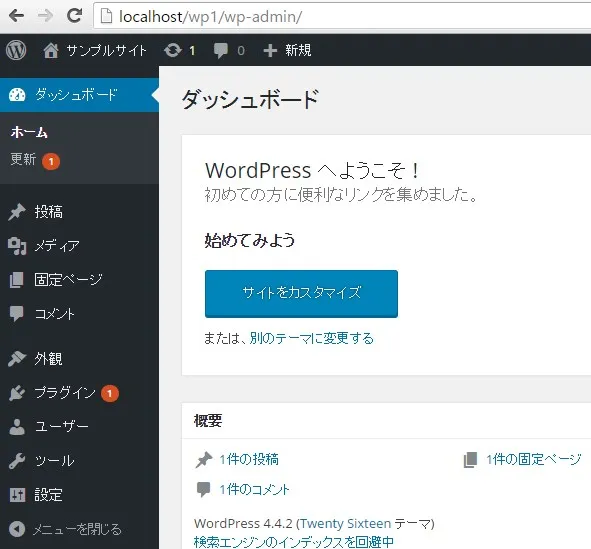Collapse sidebar with メニューを閉じる
Screen dimensions: 591x549
[77, 529]
